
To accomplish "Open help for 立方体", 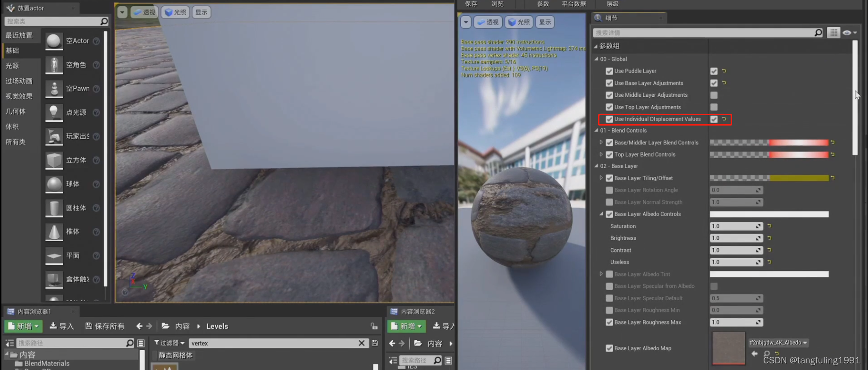I will [x=96, y=160].
